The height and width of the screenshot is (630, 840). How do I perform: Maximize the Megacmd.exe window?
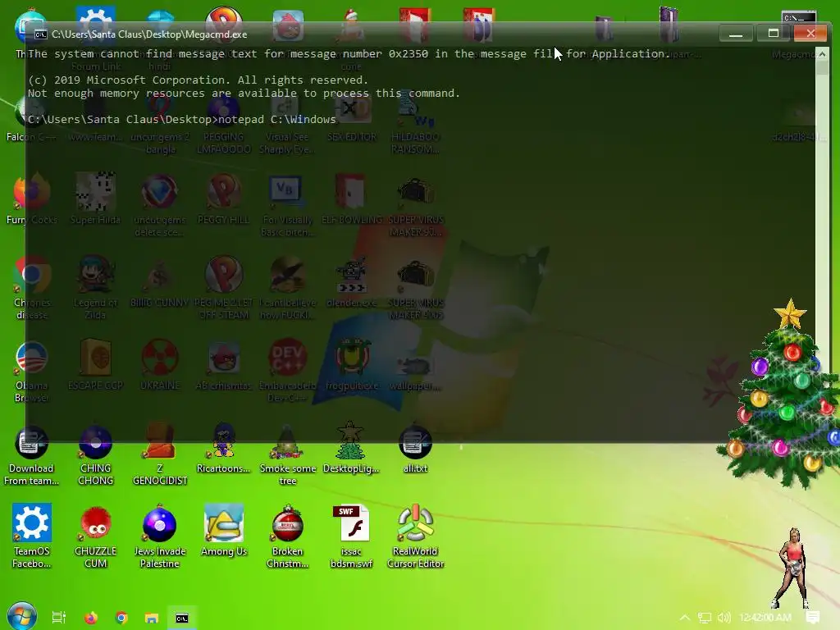pos(773,34)
